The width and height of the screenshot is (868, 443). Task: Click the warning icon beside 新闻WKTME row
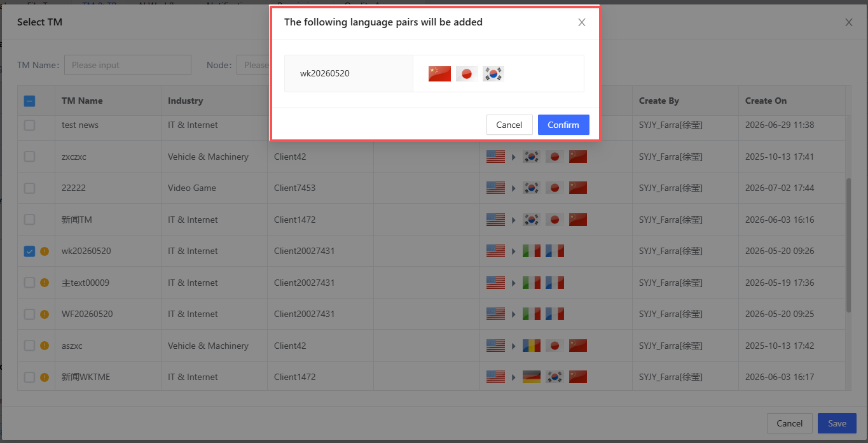click(x=45, y=377)
